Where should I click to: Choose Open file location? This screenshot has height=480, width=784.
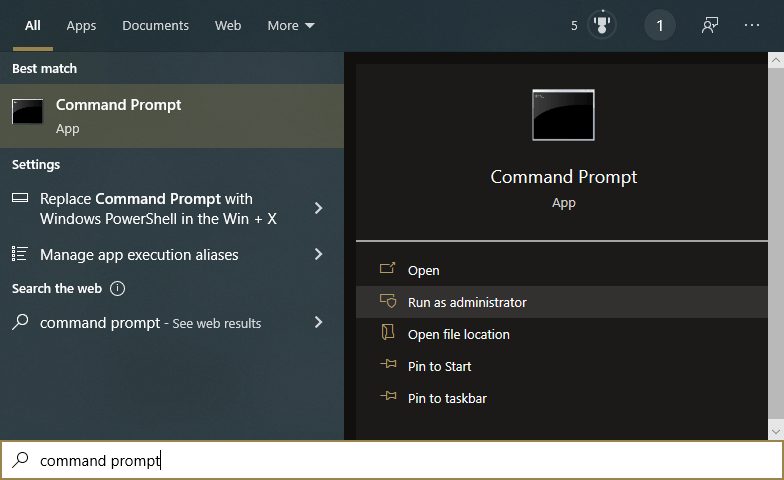(x=562, y=334)
